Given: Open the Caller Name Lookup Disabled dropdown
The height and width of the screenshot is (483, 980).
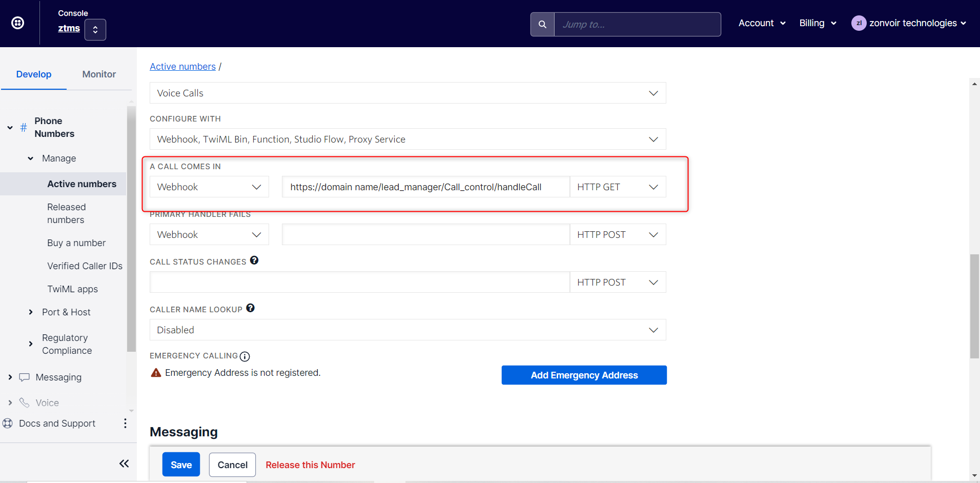Looking at the screenshot, I should (408, 330).
